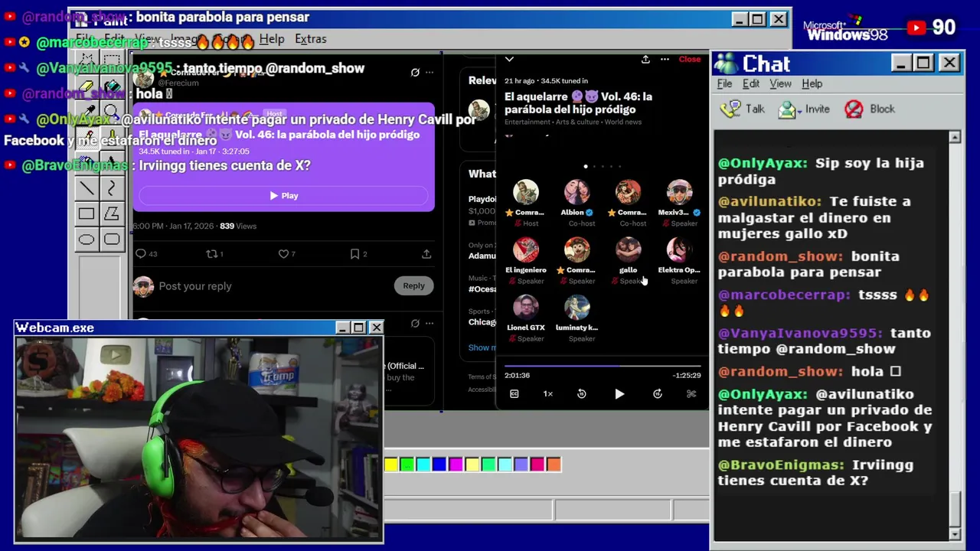
Task: Change playback speed via the 1x control
Action: (x=548, y=393)
